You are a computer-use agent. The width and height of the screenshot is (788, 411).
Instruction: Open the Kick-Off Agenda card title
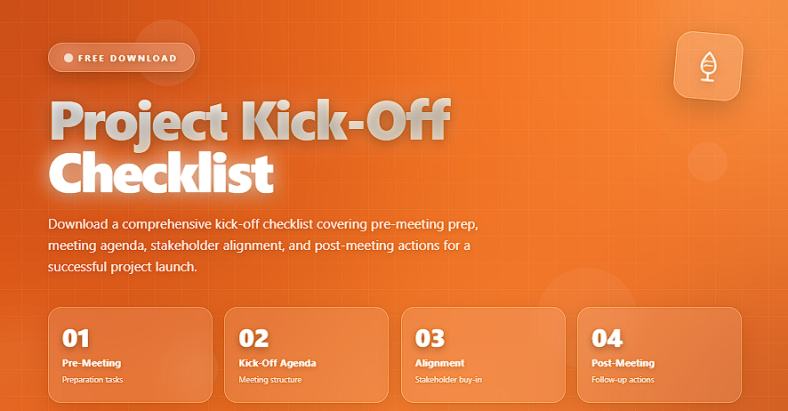277,363
